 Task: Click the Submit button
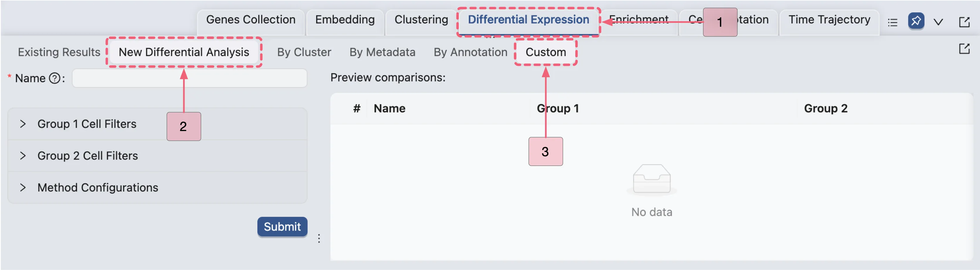pyautogui.click(x=282, y=227)
